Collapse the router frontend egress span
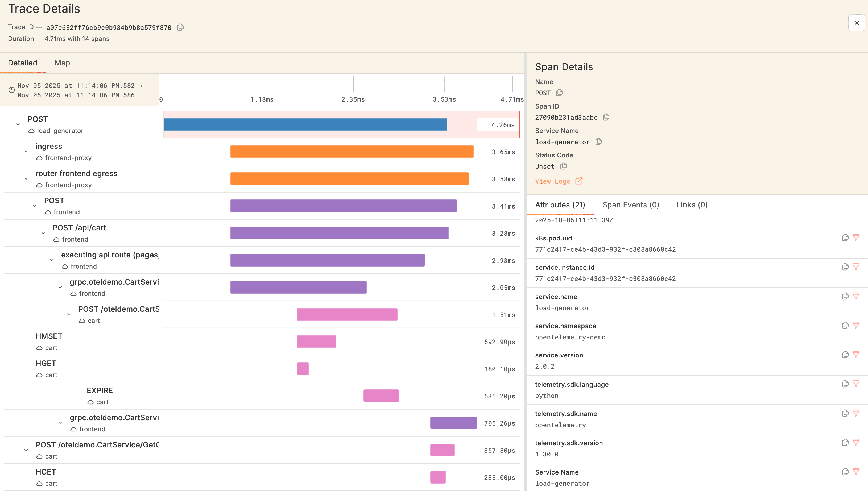The height and width of the screenshot is (491, 868). [x=26, y=179]
